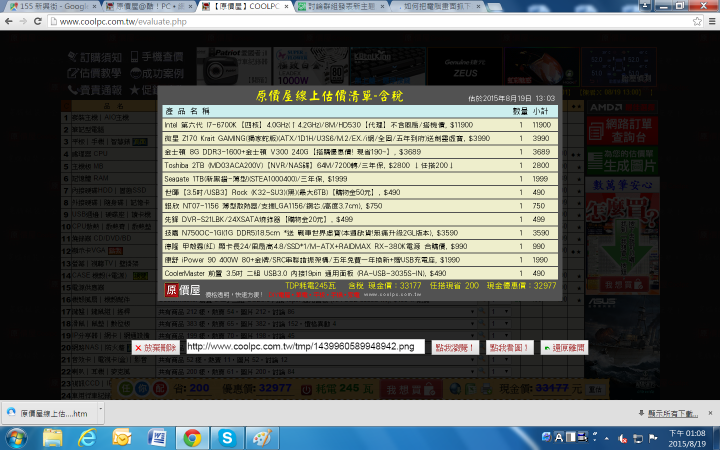Click the 成功案例 link
Screen dimensions: 720x450
pyautogui.click(x=157, y=73)
